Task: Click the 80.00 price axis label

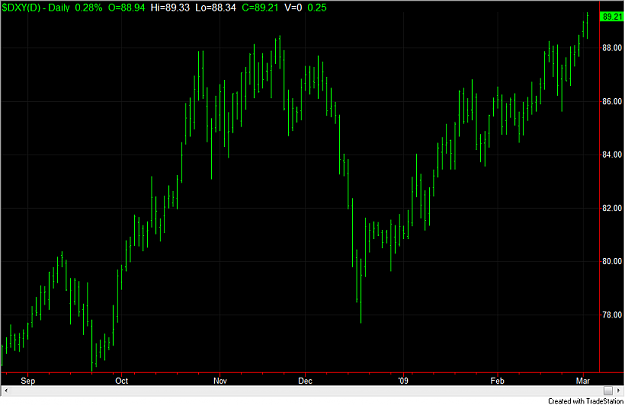Action: [x=612, y=261]
